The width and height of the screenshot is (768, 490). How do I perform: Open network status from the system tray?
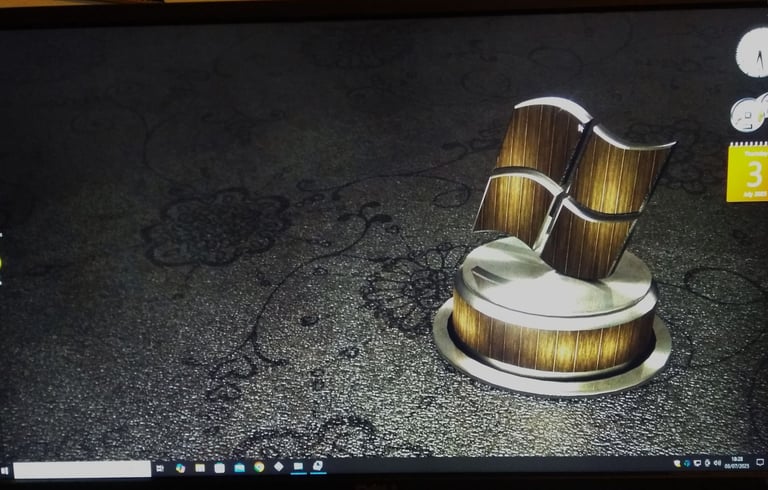[697, 463]
